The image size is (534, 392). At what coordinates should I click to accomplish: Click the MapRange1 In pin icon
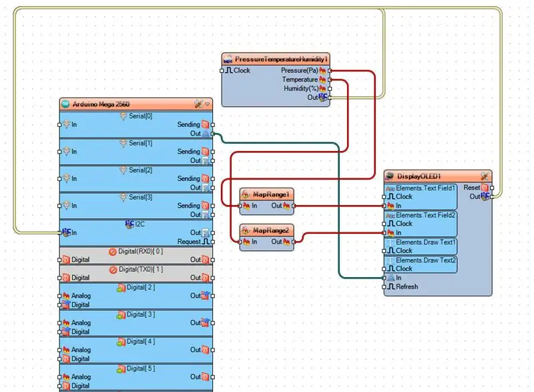pos(246,206)
